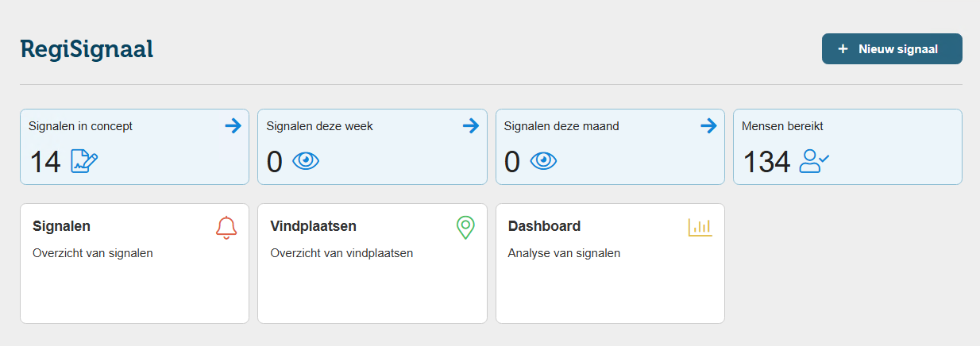Click the 14 concept signals count

pyautogui.click(x=45, y=162)
